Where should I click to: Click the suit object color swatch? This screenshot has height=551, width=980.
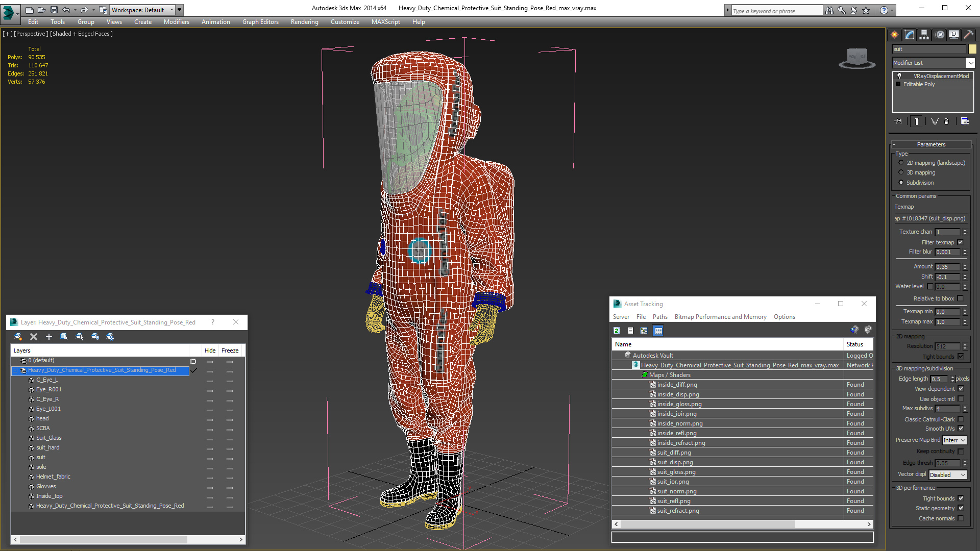click(x=972, y=49)
